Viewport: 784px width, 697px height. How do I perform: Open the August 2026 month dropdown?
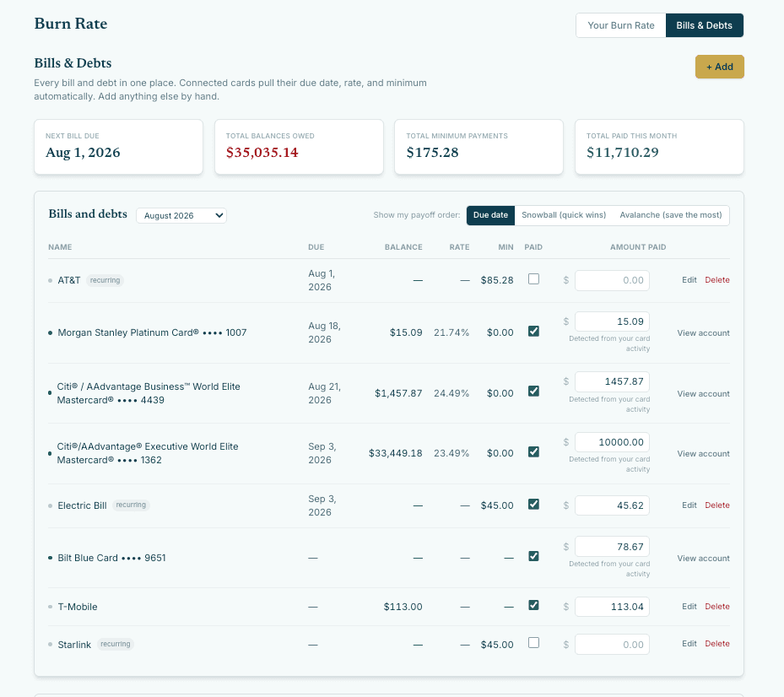coord(181,215)
